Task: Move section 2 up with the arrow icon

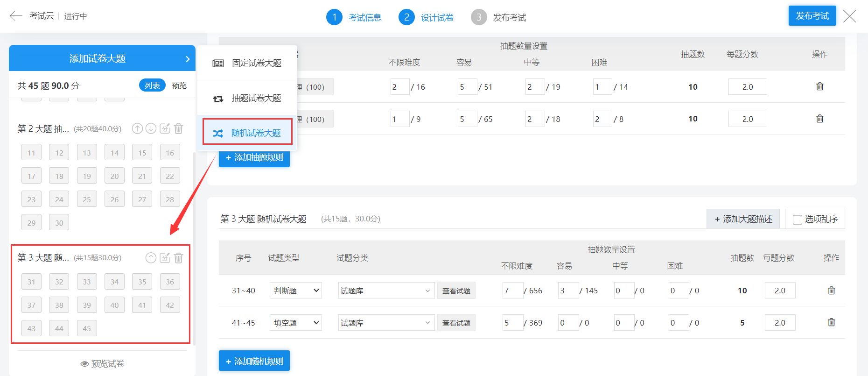Action: point(137,128)
